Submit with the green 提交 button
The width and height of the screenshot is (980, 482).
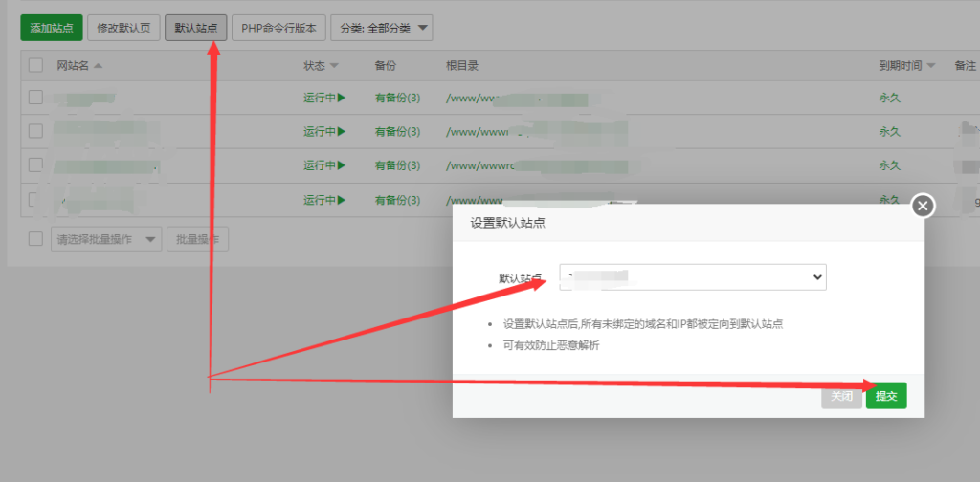(x=886, y=396)
